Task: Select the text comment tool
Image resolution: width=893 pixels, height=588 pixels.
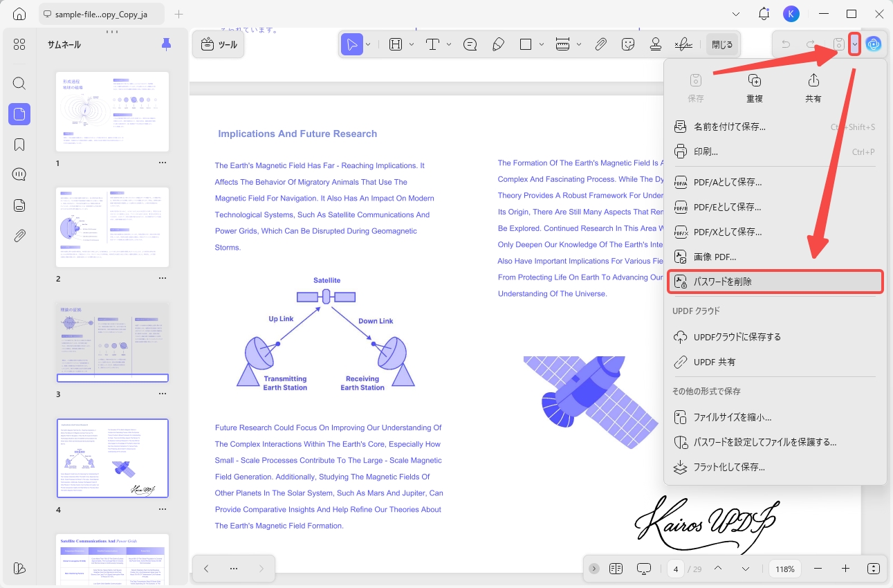Action: point(433,44)
